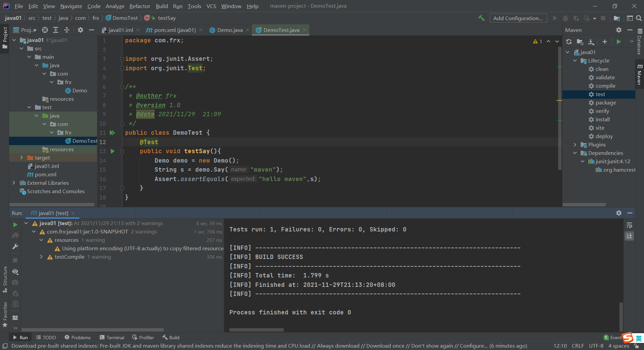Generate Sources and Update Folders icon in Maven
Viewport: 644px width, 350px height.
[x=580, y=42]
